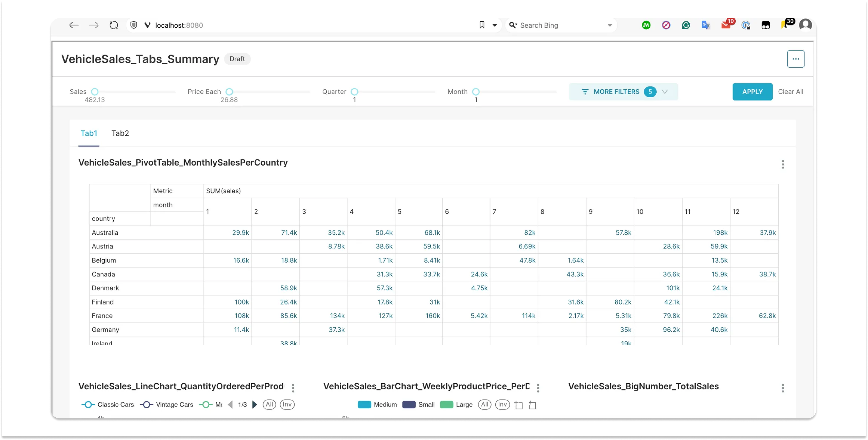Open pivot table chart kebab menu
This screenshot has width=868, height=440.
[x=782, y=164]
